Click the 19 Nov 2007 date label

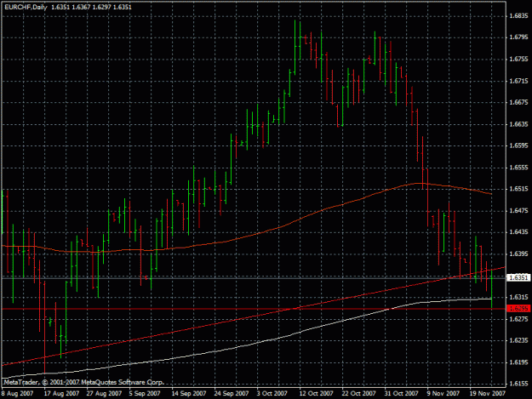[x=488, y=393]
